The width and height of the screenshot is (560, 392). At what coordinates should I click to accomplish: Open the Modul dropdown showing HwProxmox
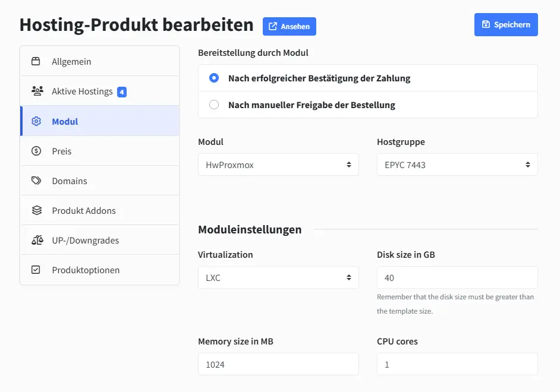278,165
